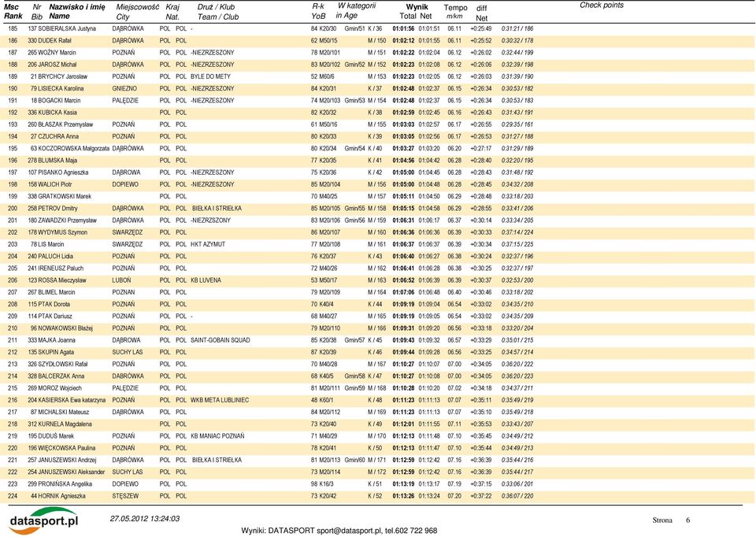Click club KB LUVENA

[206, 280]
